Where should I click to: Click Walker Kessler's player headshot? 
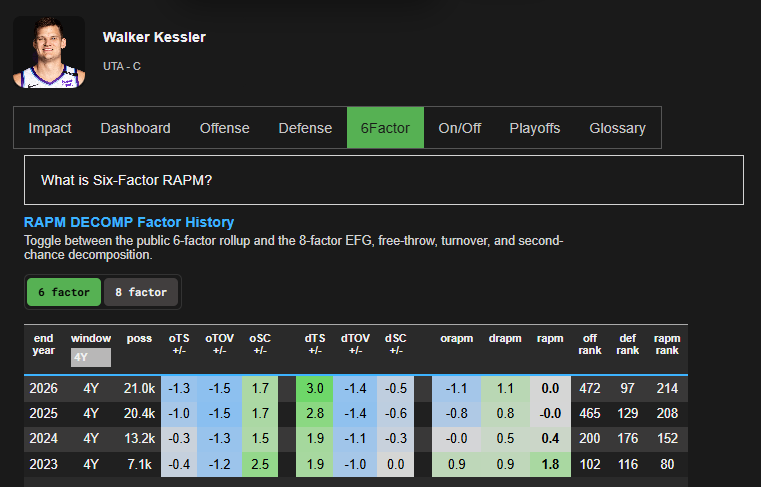tap(49, 52)
